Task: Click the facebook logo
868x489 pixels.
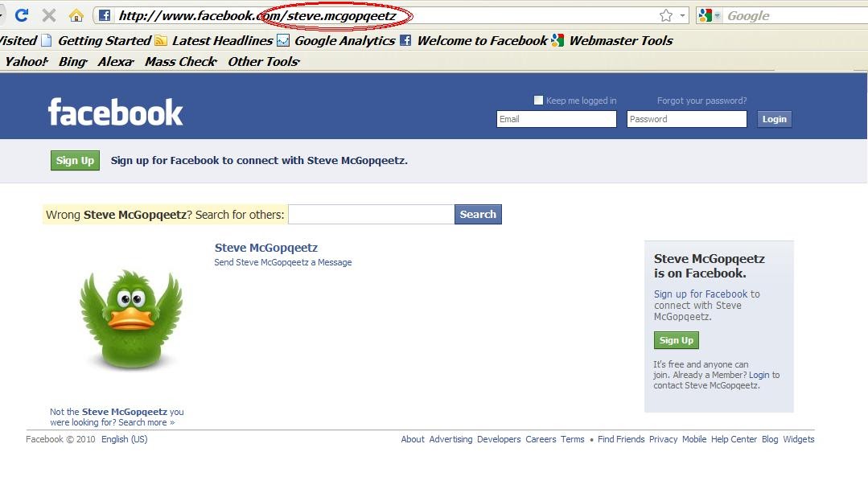Action: coord(115,113)
